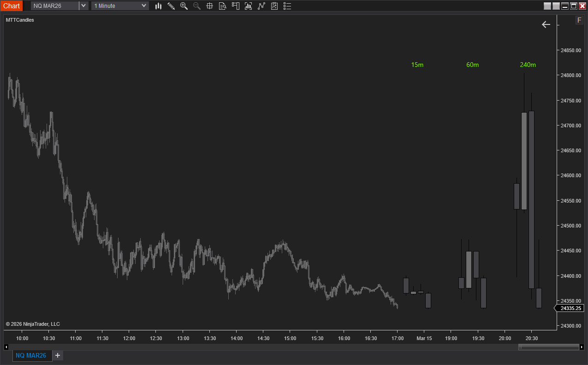The image size is (588, 365).
Task: Click the Zoom Out magnifier
Action: [x=197, y=6]
